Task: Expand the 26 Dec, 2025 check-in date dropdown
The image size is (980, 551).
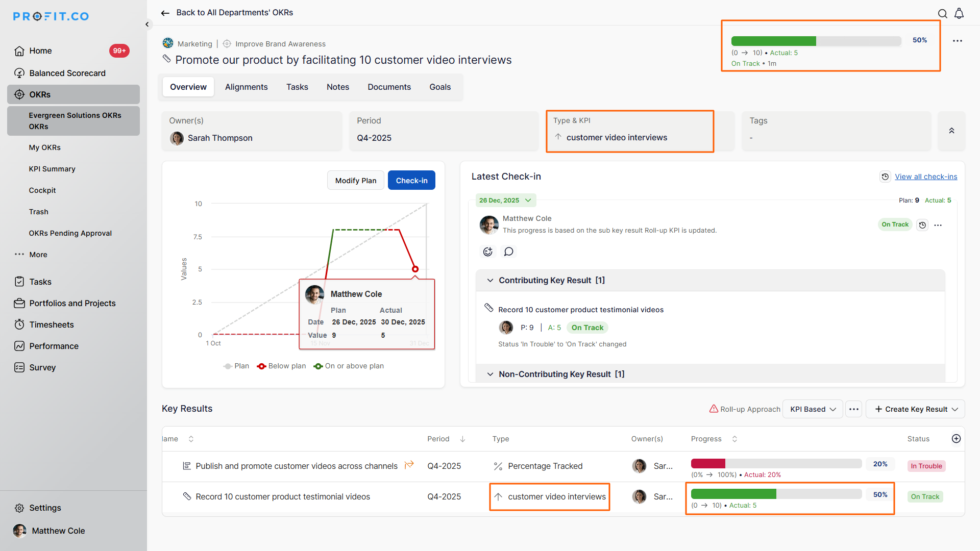Action: pos(505,201)
